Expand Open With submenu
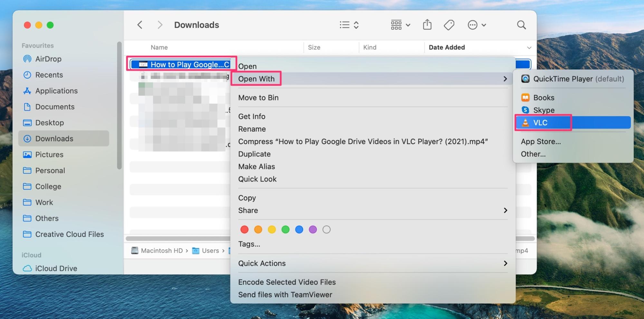644x319 pixels. coord(373,79)
